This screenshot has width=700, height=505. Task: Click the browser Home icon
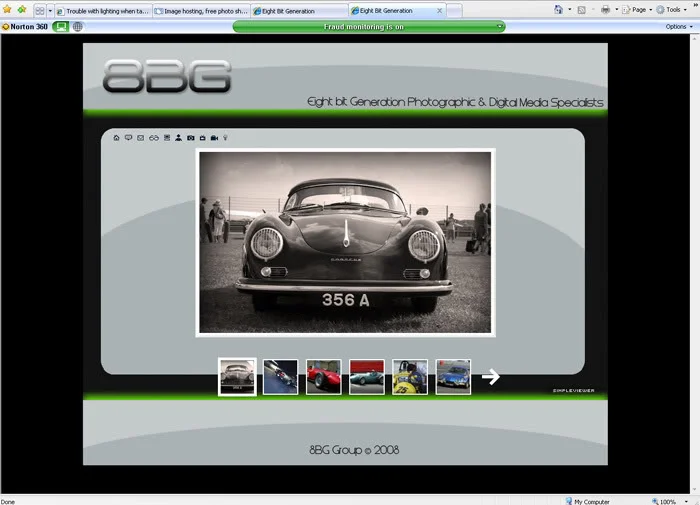coord(558,9)
